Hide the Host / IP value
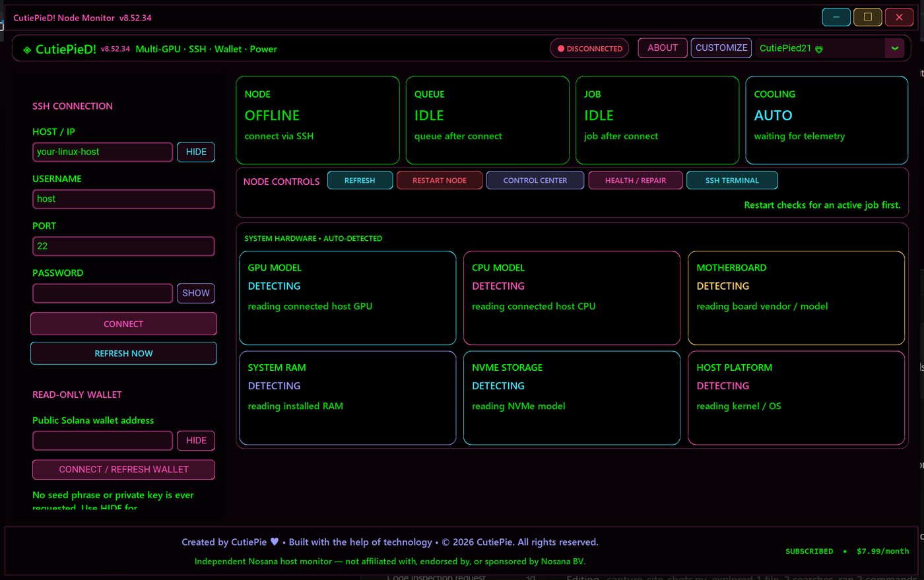The image size is (924, 580). [x=196, y=152]
